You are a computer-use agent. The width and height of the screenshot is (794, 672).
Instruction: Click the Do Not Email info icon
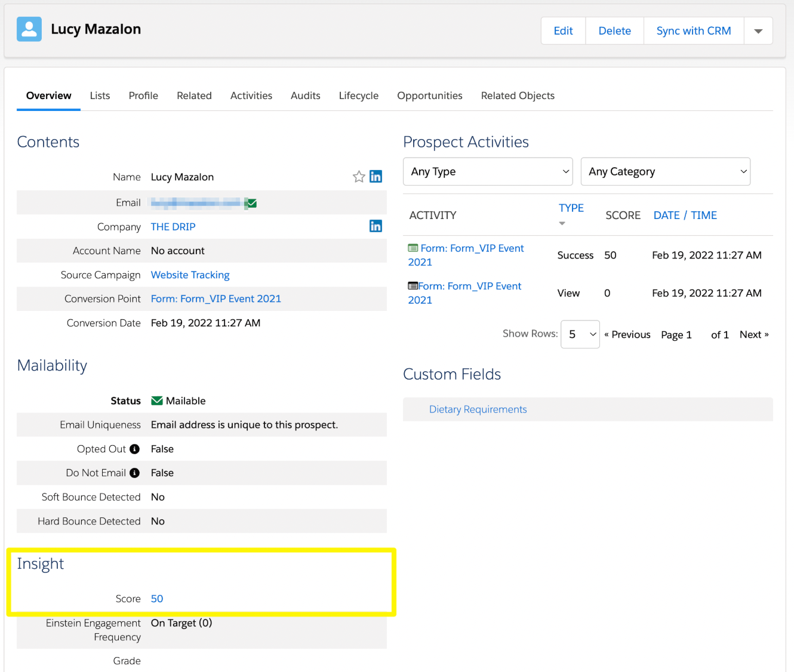click(x=135, y=473)
